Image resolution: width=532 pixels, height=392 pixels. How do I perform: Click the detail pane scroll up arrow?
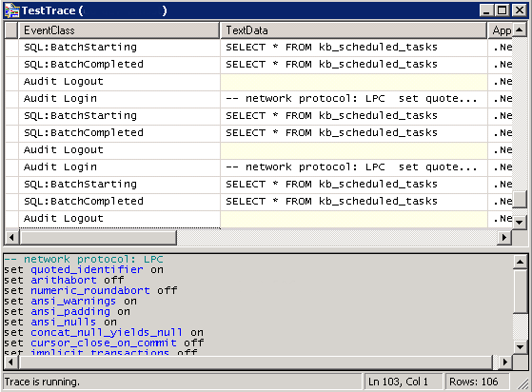point(521,262)
